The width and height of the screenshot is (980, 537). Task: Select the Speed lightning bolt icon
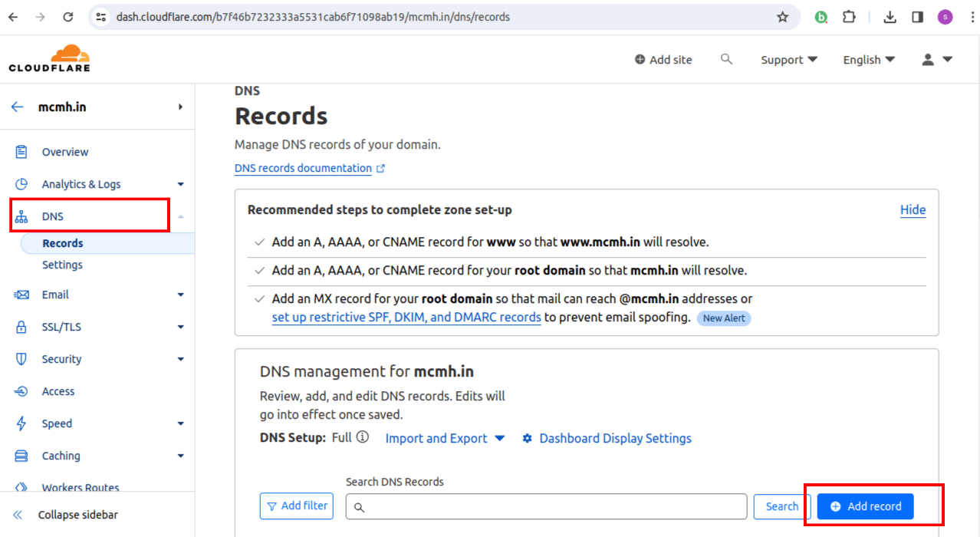tap(21, 423)
